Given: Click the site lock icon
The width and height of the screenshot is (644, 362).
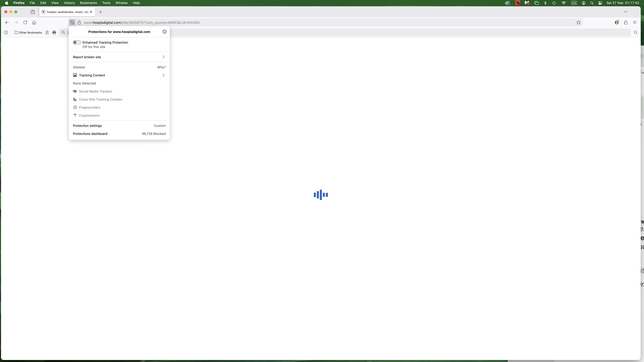Looking at the screenshot, I should (79, 22).
